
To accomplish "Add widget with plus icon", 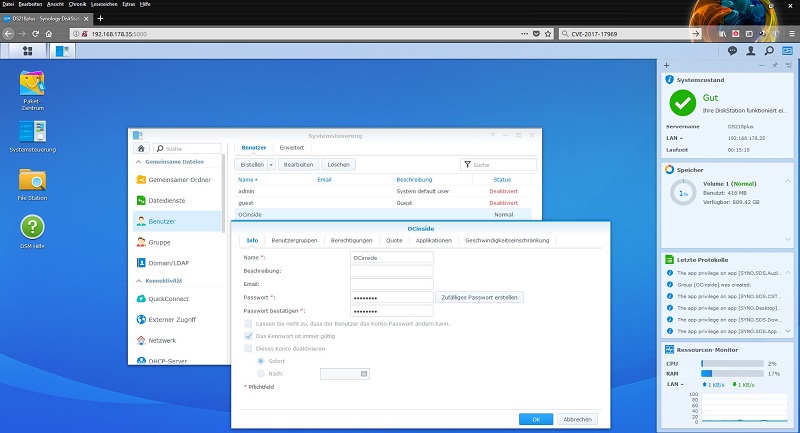I will [666, 65].
